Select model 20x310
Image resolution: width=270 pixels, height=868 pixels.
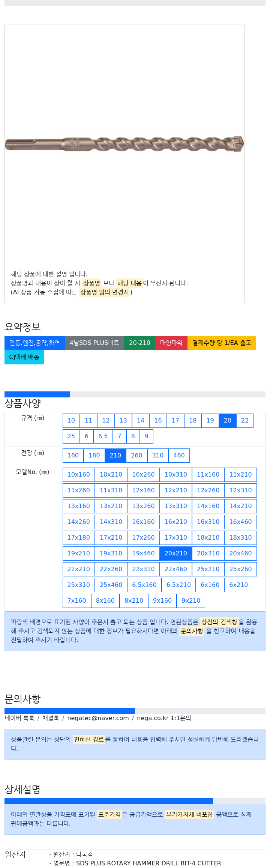(208, 554)
